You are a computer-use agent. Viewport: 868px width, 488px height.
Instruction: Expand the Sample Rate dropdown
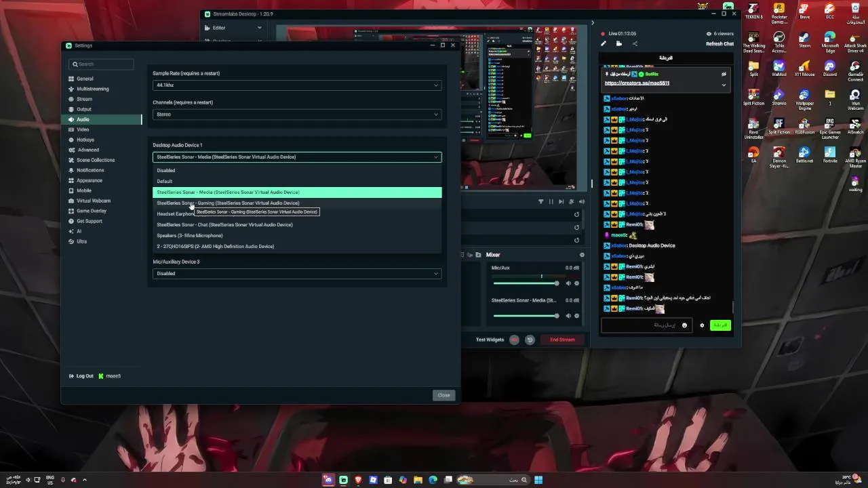click(x=297, y=85)
